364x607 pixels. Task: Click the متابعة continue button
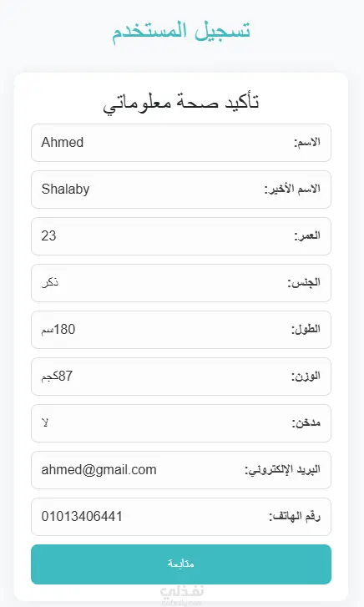point(181,564)
